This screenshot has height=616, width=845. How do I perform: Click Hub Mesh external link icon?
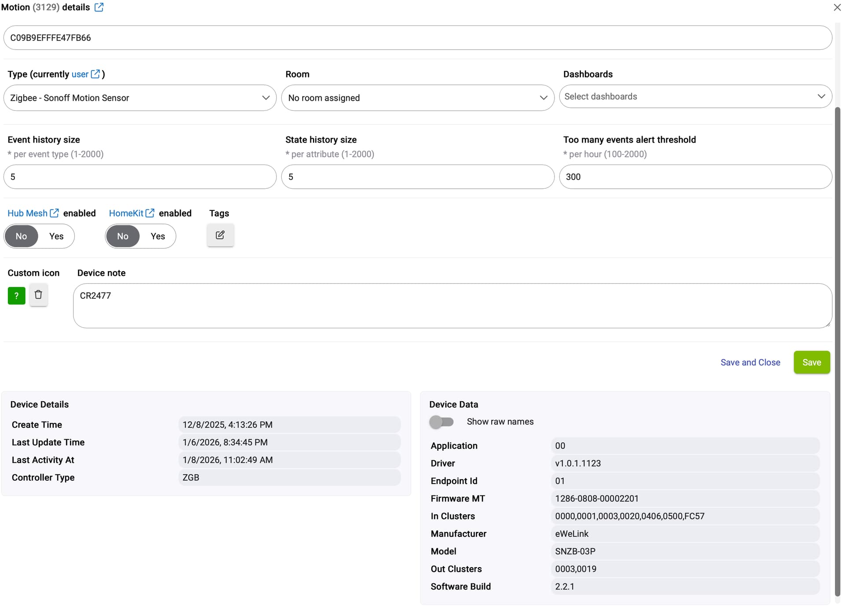tap(54, 213)
